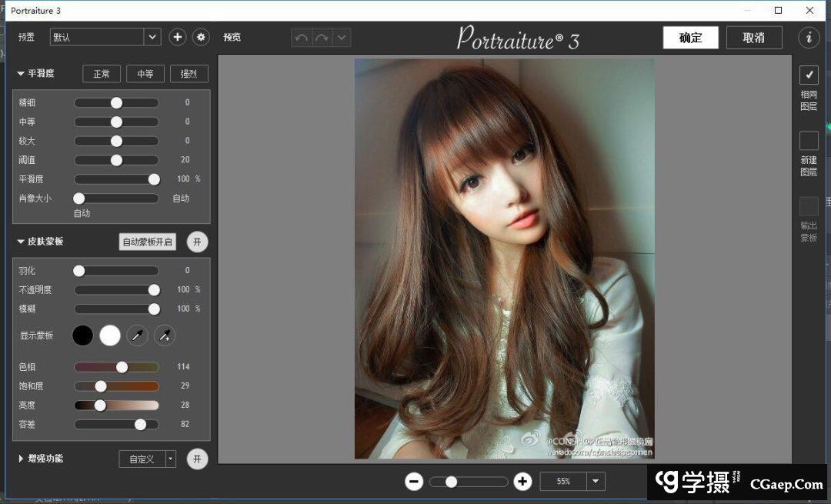Enable the 新建图层 checkbox
The height and width of the screenshot is (504, 831).
coord(809,141)
